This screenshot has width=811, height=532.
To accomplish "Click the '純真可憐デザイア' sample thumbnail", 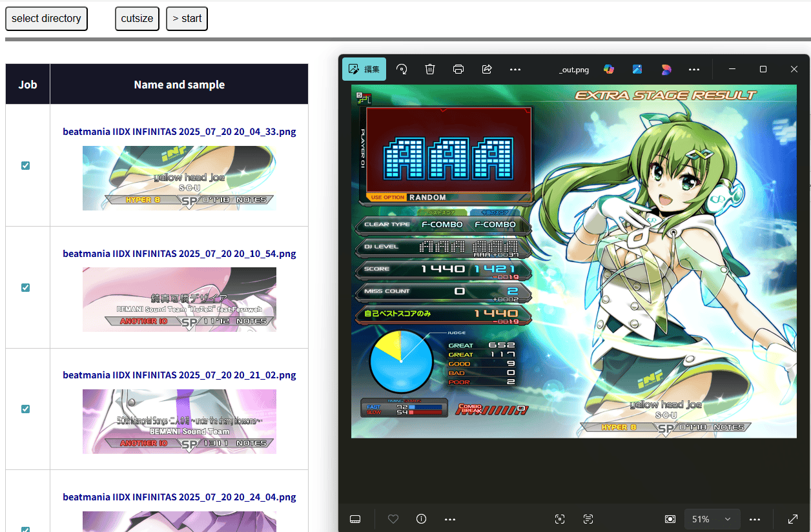I will [x=180, y=300].
